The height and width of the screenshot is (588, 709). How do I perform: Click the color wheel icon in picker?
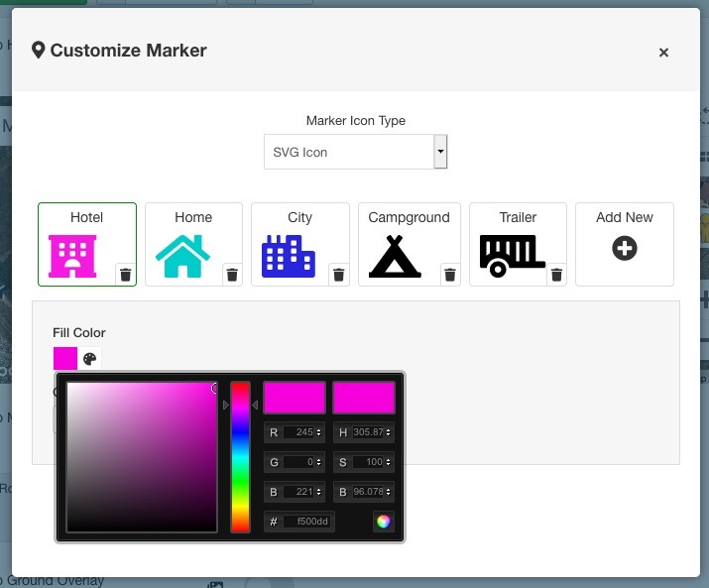click(384, 522)
